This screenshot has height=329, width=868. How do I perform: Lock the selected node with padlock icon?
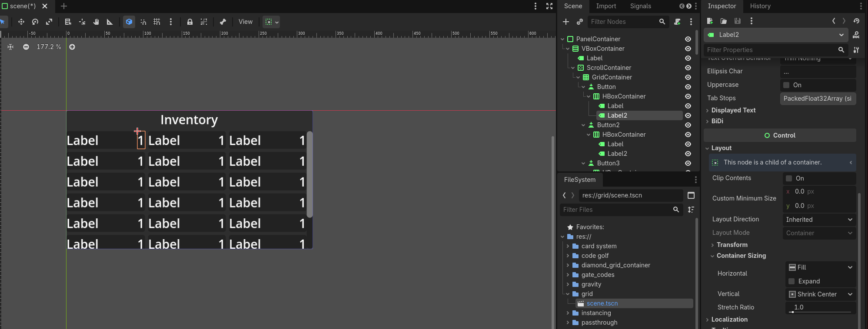pyautogui.click(x=190, y=22)
